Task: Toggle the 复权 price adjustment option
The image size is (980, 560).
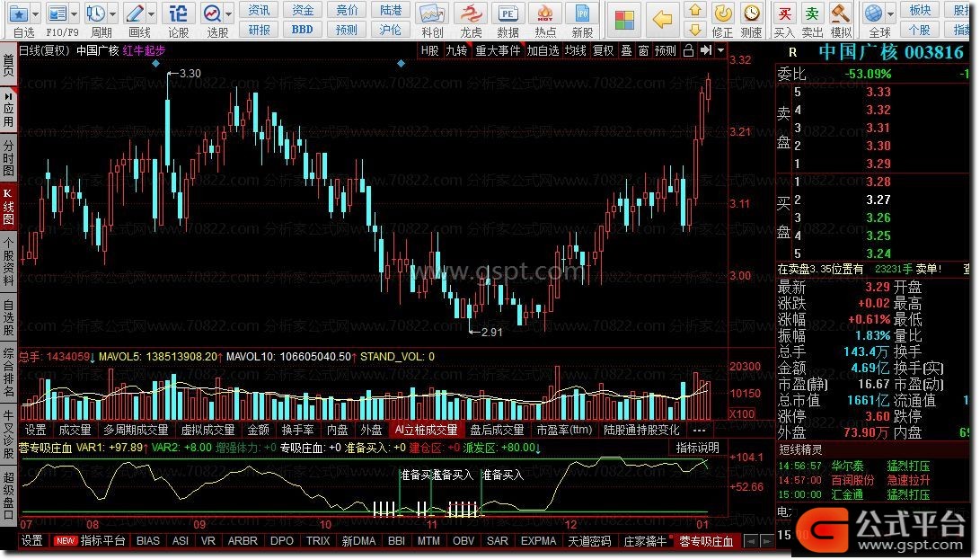Action: (x=603, y=50)
